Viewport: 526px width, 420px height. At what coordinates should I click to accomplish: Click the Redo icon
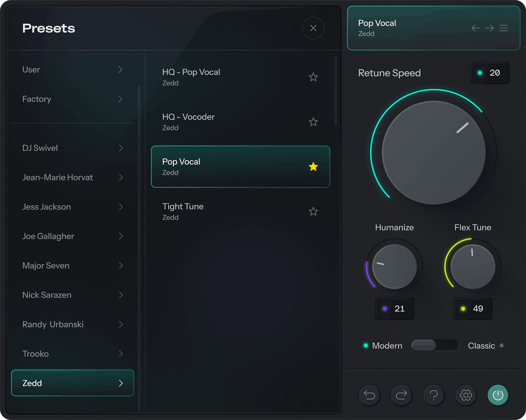401,395
